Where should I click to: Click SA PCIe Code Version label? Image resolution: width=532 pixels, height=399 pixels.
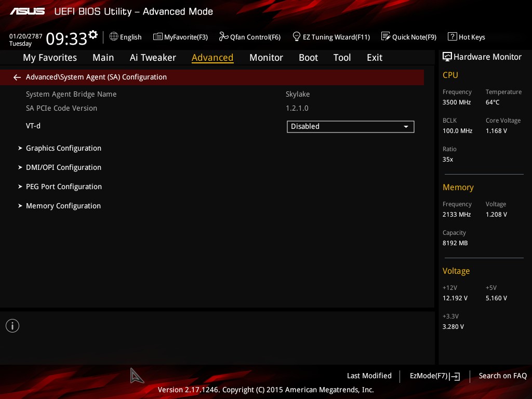click(x=61, y=108)
